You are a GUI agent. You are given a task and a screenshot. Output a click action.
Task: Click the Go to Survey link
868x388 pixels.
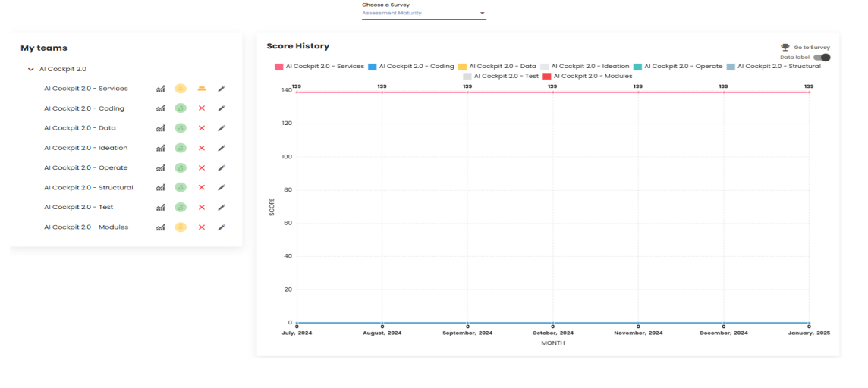806,47
